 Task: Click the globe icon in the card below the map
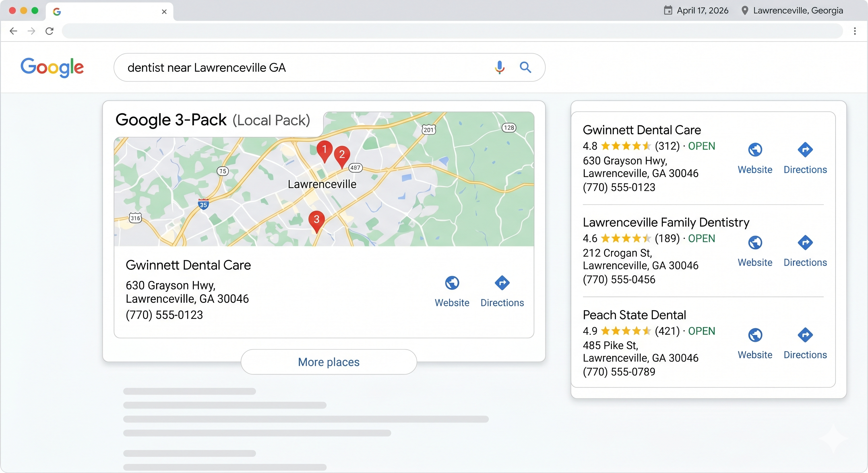click(x=452, y=283)
